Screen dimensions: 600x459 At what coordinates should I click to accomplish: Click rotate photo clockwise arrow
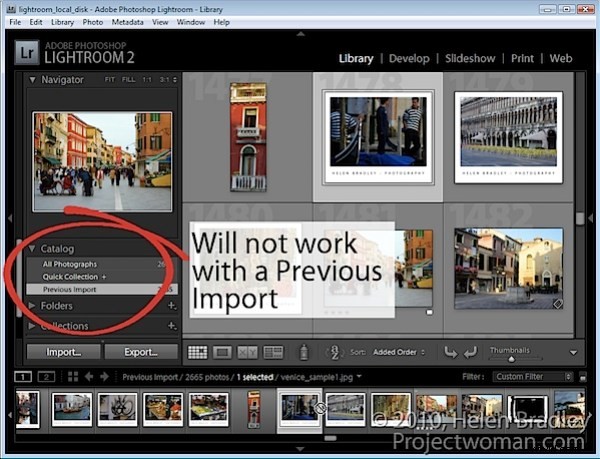[470, 352]
